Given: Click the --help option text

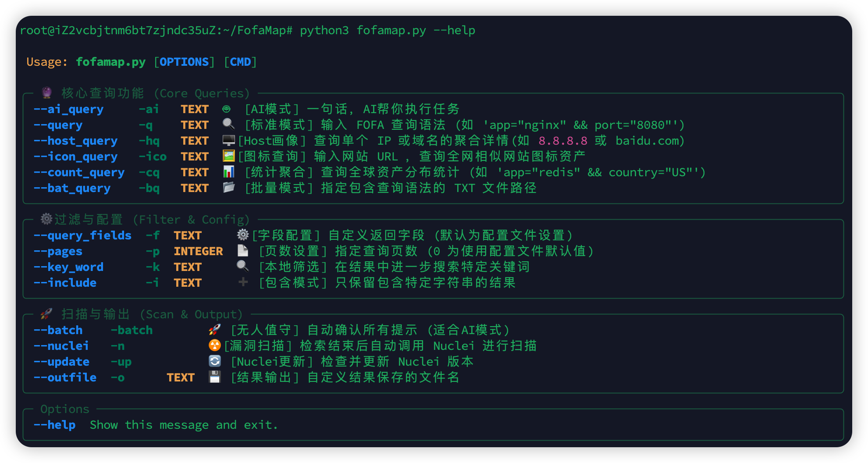Looking at the screenshot, I should (55, 425).
